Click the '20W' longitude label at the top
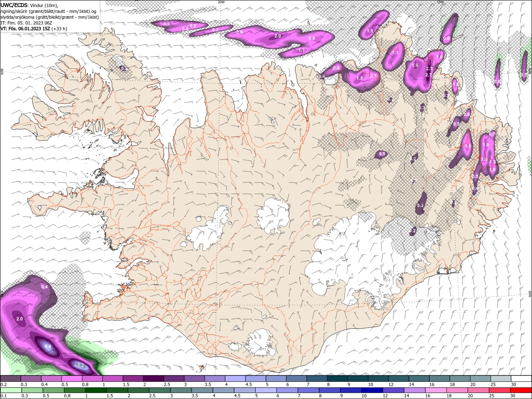Screen dimensions: 532x399 [x=221, y=2]
